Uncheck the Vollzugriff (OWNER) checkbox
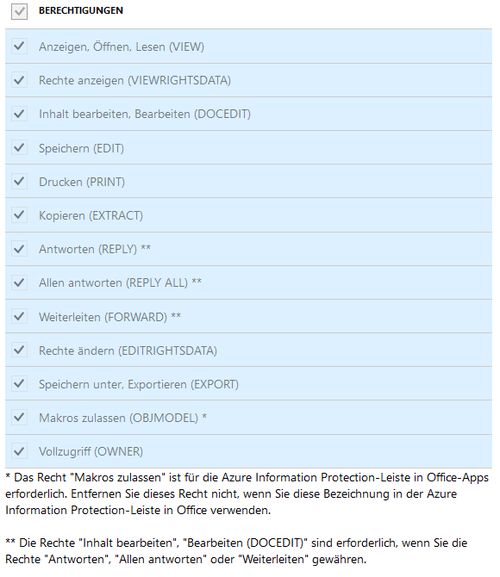 coord(19,451)
